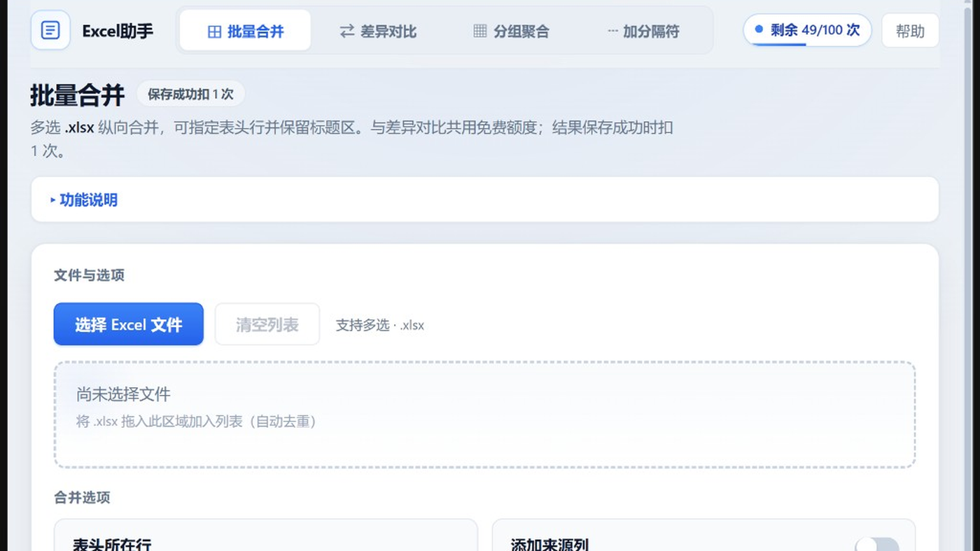980x551 pixels.
Task: Click the 差异对比 swap-arrows icon
Action: (x=346, y=31)
